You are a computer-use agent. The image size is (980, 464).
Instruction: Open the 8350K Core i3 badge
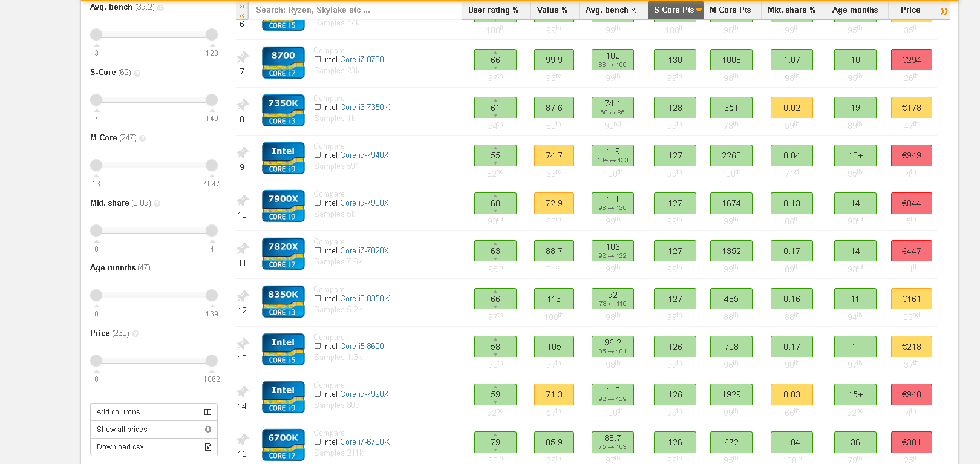(283, 302)
